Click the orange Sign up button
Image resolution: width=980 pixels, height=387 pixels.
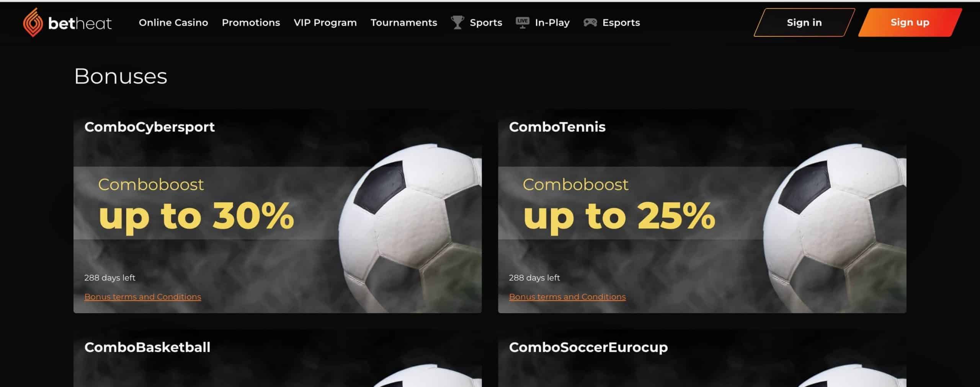click(910, 23)
